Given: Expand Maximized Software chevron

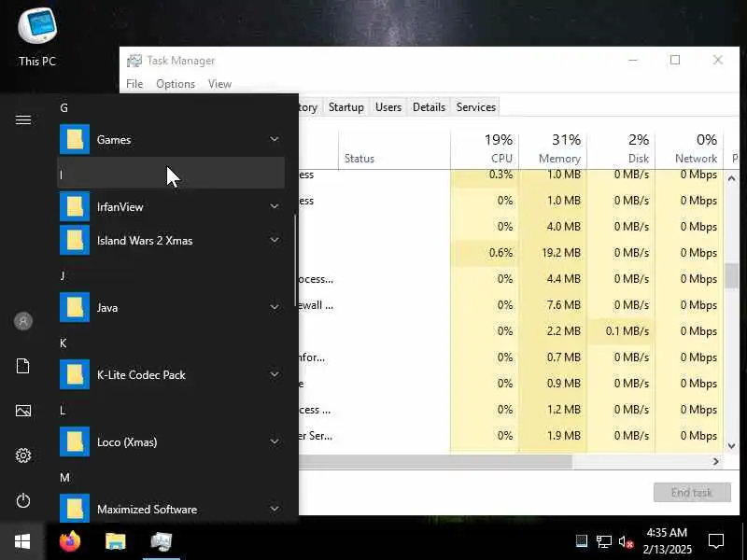Looking at the screenshot, I should (275, 509).
